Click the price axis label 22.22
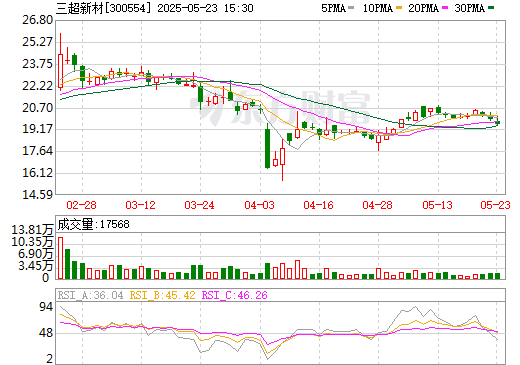This screenshot has width=520, height=365. (x=37, y=86)
